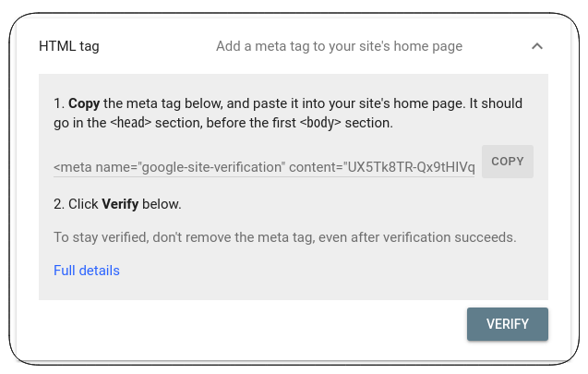588x374 pixels.
Task: Click 'even after verification succeeds' text
Action: click(x=417, y=237)
